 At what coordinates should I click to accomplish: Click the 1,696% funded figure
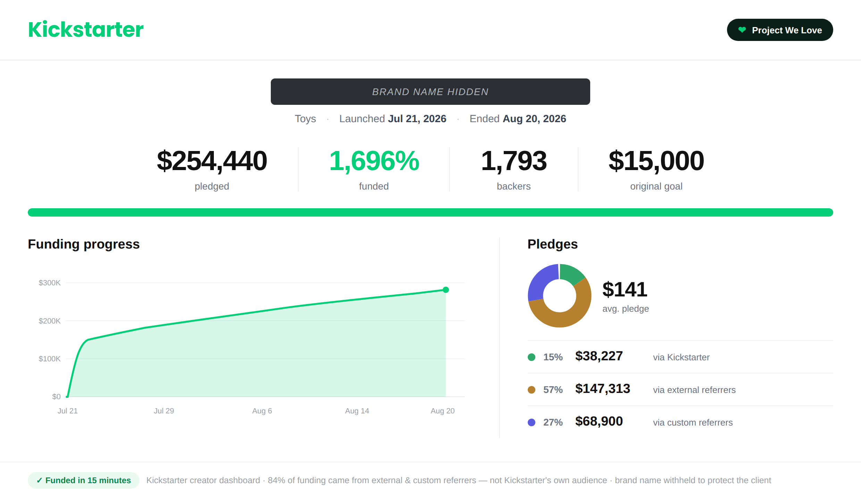(374, 161)
